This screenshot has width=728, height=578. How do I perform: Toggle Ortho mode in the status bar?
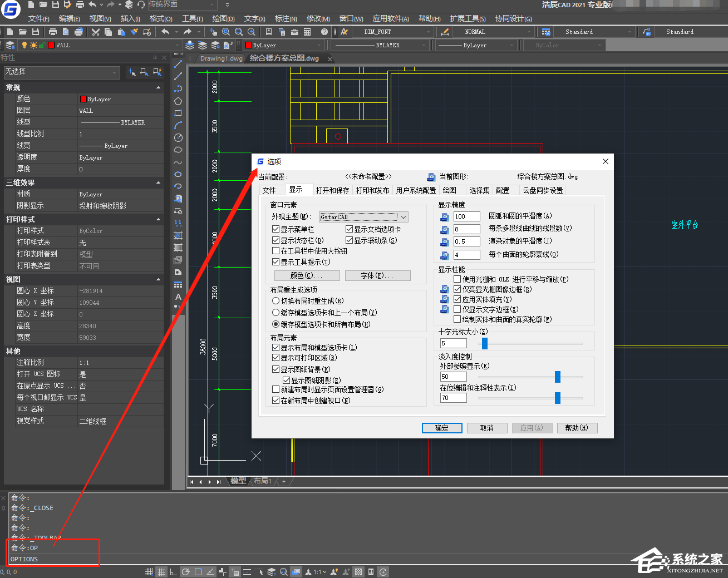[173, 572]
